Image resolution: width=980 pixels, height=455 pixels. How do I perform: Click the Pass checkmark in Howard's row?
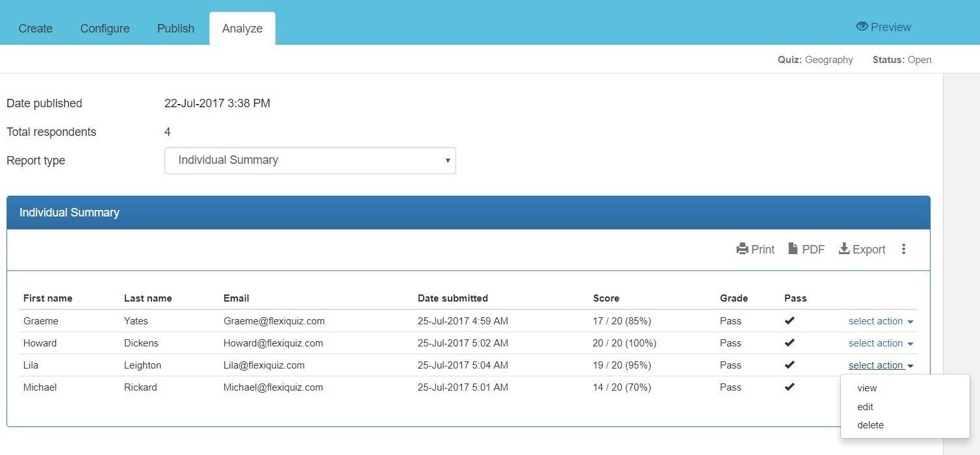[790, 343]
